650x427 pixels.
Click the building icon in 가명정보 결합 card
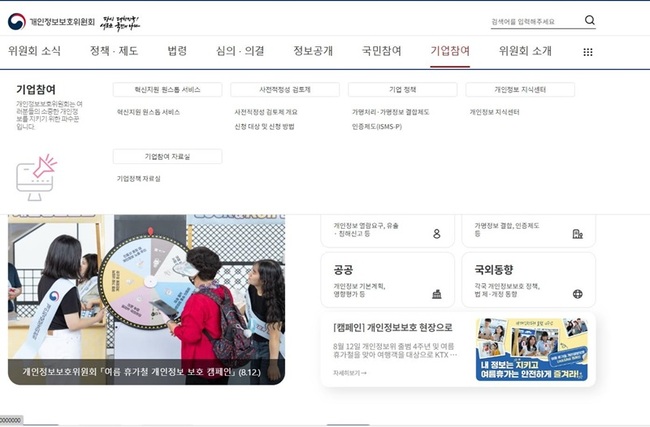coord(577,234)
